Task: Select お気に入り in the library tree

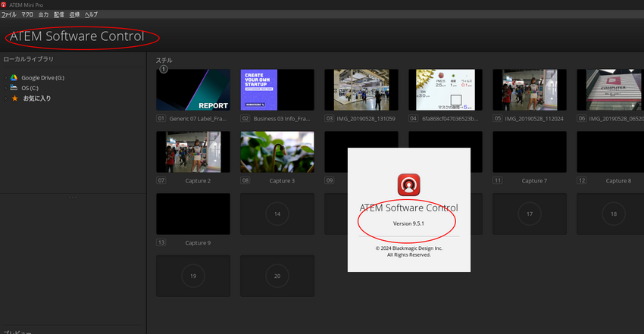Action: point(37,98)
